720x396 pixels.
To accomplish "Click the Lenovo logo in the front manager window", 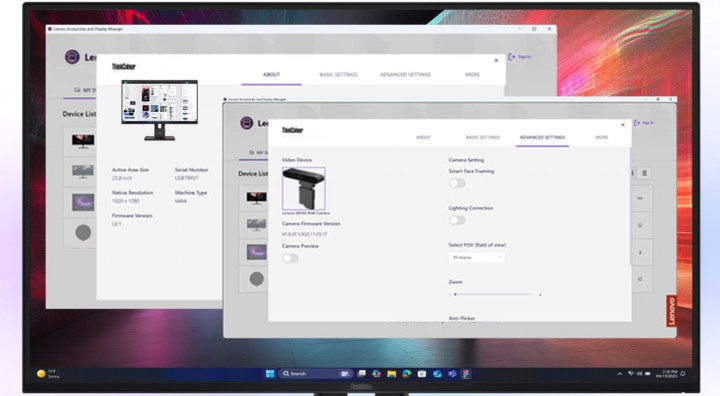I will tap(247, 123).
